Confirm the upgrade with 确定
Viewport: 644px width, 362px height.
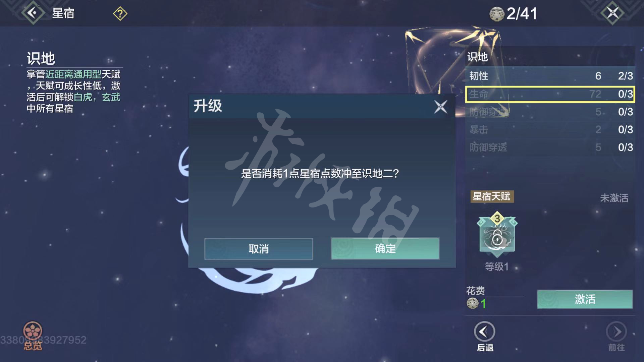pyautogui.click(x=385, y=248)
